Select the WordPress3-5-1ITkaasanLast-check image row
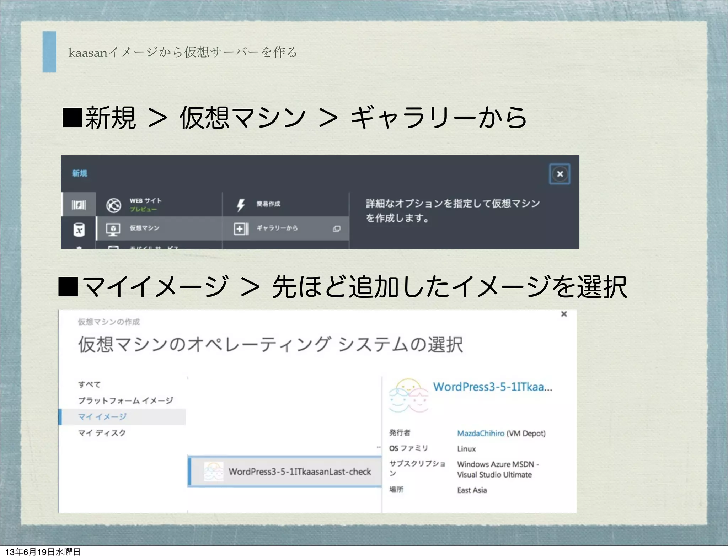 point(285,472)
